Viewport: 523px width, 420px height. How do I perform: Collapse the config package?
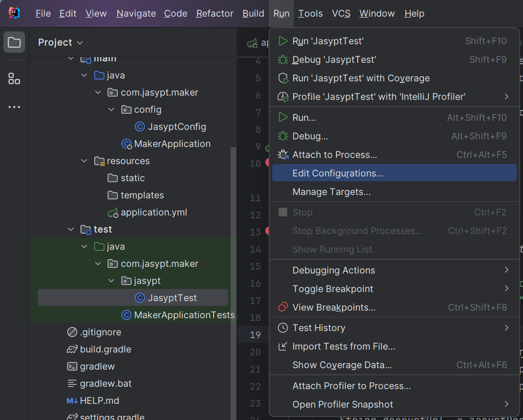(111, 109)
